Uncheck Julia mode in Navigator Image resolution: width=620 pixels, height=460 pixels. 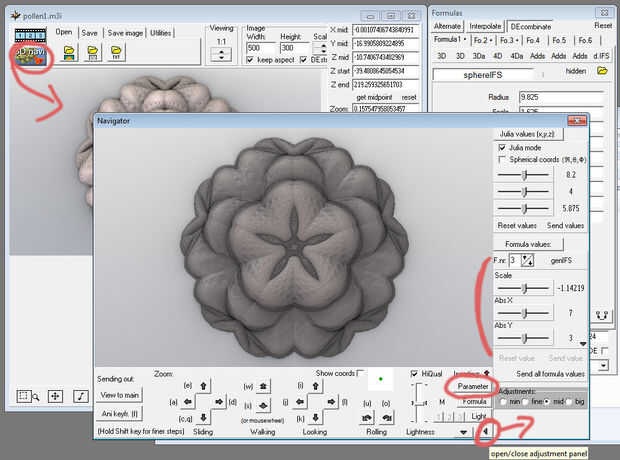pyautogui.click(x=502, y=148)
